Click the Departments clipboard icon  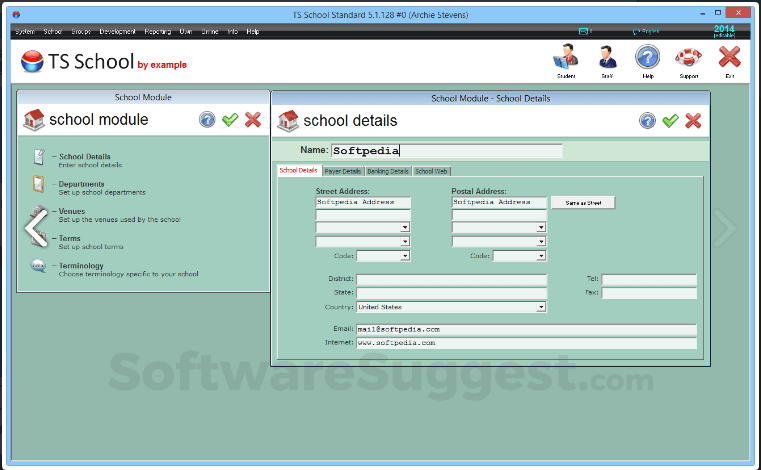pyautogui.click(x=38, y=185)
